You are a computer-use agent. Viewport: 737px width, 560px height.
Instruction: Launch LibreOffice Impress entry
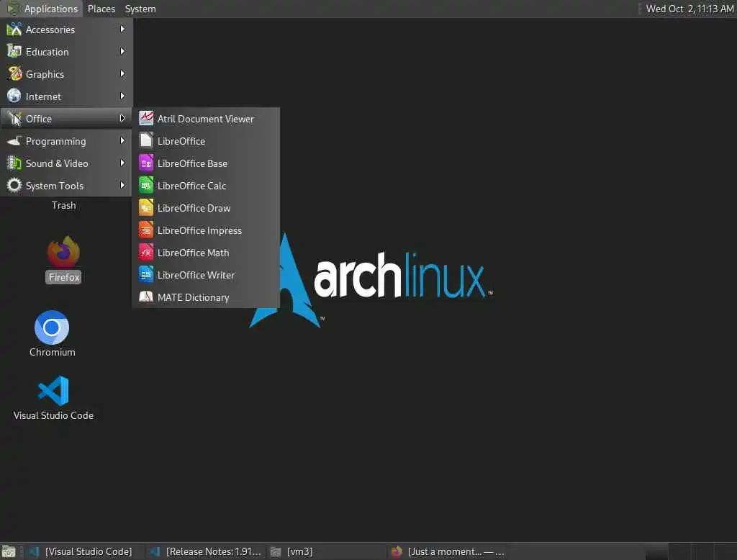point(206,230)
